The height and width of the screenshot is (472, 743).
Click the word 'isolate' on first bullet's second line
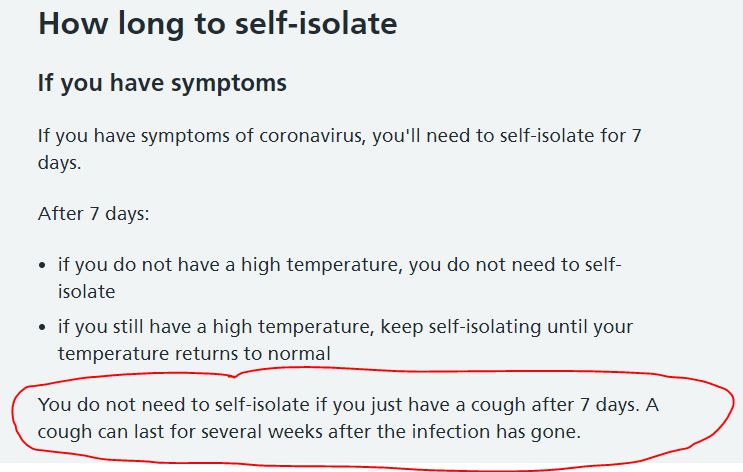coord(87,291)
